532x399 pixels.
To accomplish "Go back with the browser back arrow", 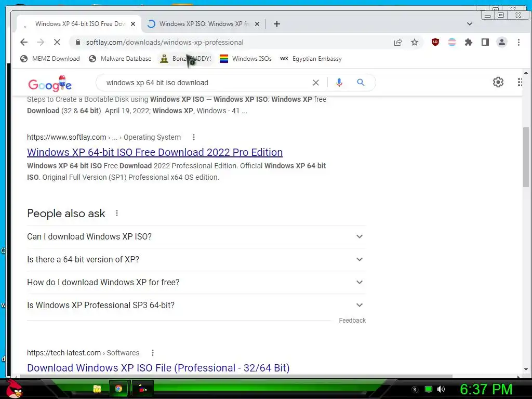I will (x=24, y=42).
